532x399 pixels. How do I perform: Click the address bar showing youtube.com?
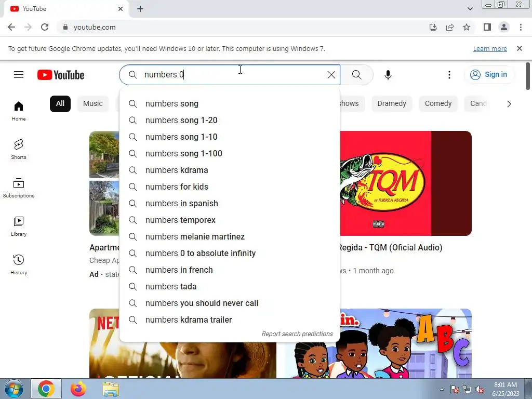click(95, 27)
